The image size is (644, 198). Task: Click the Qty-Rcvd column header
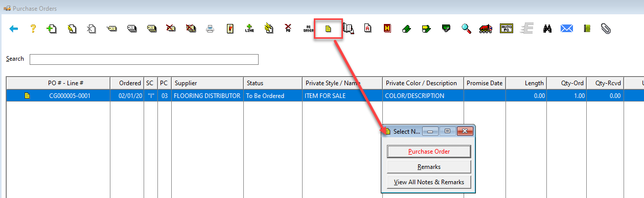click(x=606, y=83)
